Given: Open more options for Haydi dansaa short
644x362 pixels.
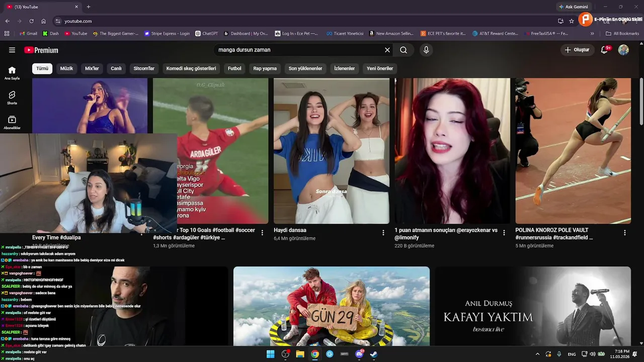Looking at the screenshot, I should 383,233.
